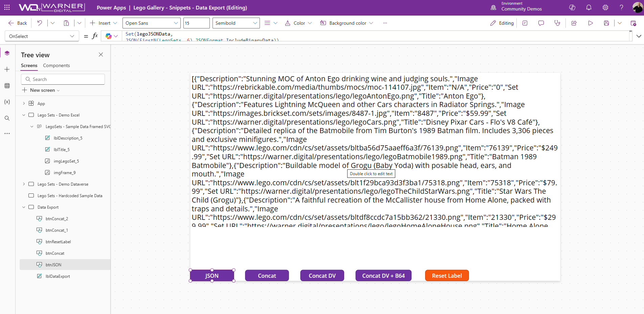Open the toolbar overflow ellipsis
Screen dimensions: 644x314
tap(385, 23)
